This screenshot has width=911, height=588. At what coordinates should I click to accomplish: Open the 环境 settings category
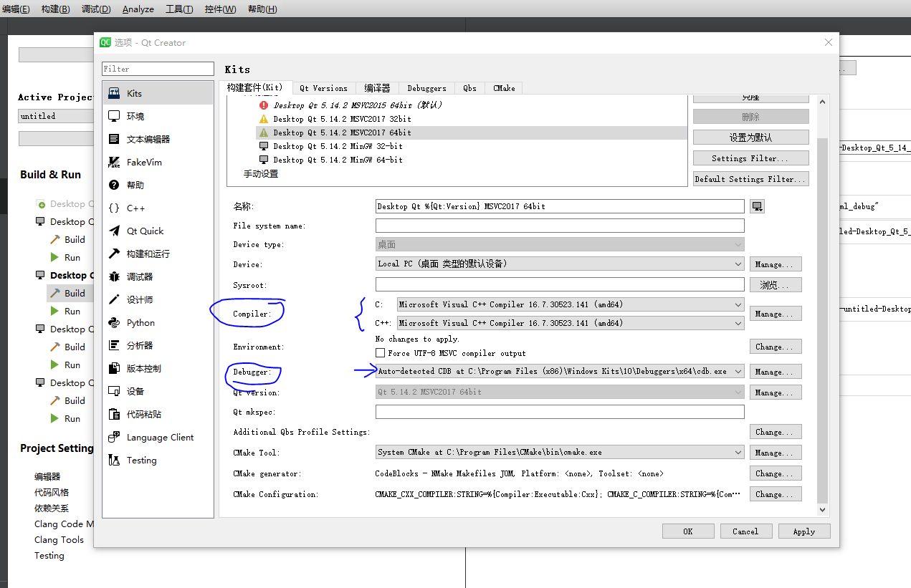[x=158, y=116]
